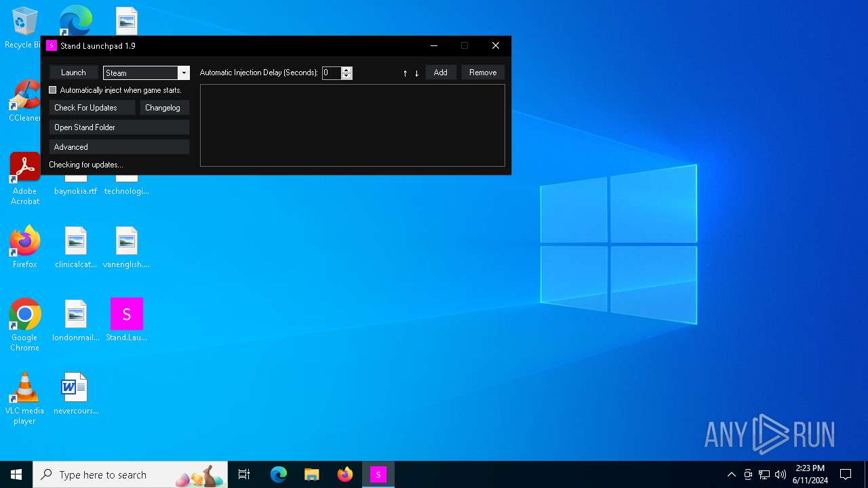The height and width of the screenshot is (488, 868).
Task: Move selected DLL up with arrow
Action: click(x=405, y=73)
